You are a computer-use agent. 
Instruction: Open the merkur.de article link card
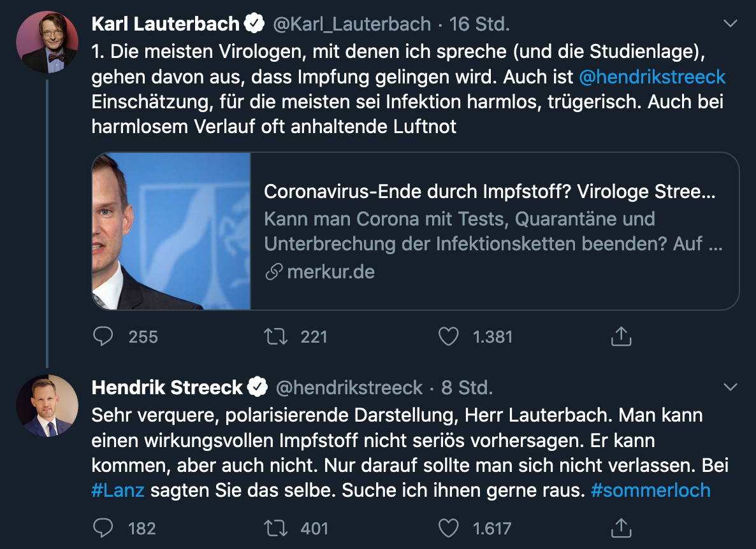click(494, 231)
